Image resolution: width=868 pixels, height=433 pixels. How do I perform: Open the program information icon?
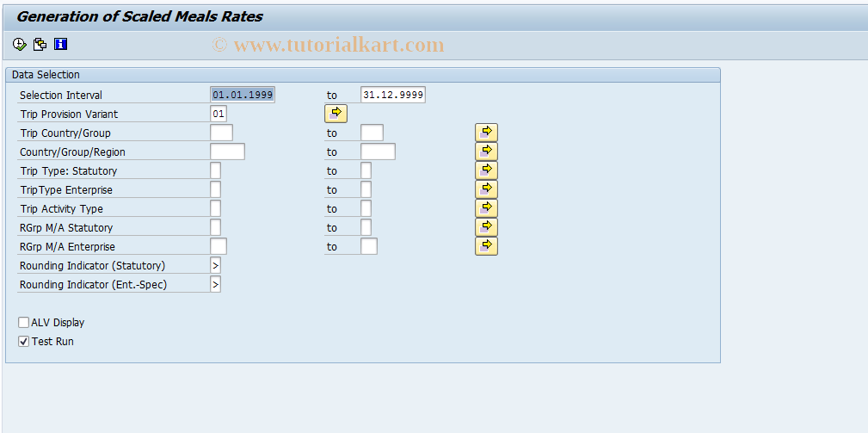[61, 44]
